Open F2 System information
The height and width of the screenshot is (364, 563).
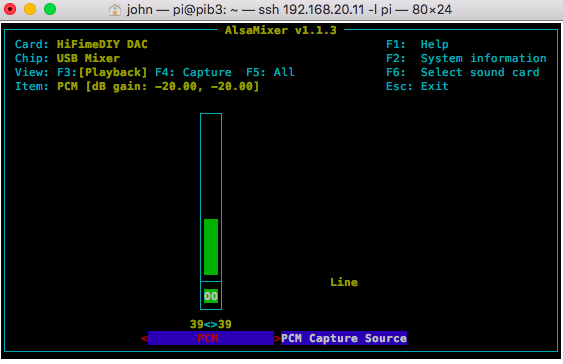point(466,59)
